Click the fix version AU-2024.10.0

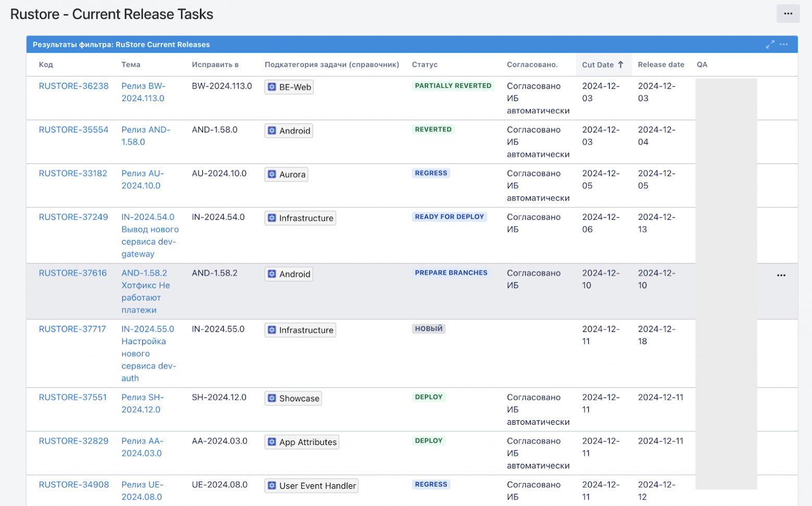click(x=219, y=173)
